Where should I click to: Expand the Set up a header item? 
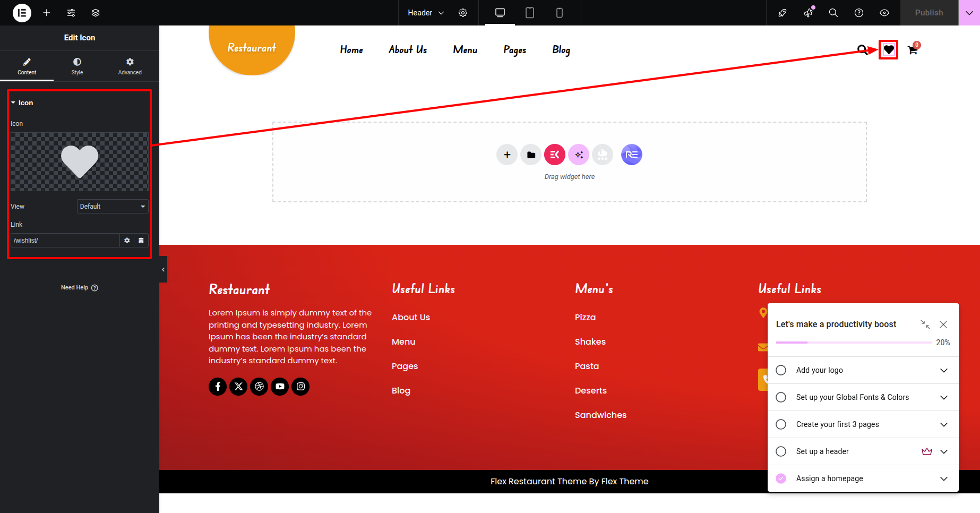(x=943, y=451)
